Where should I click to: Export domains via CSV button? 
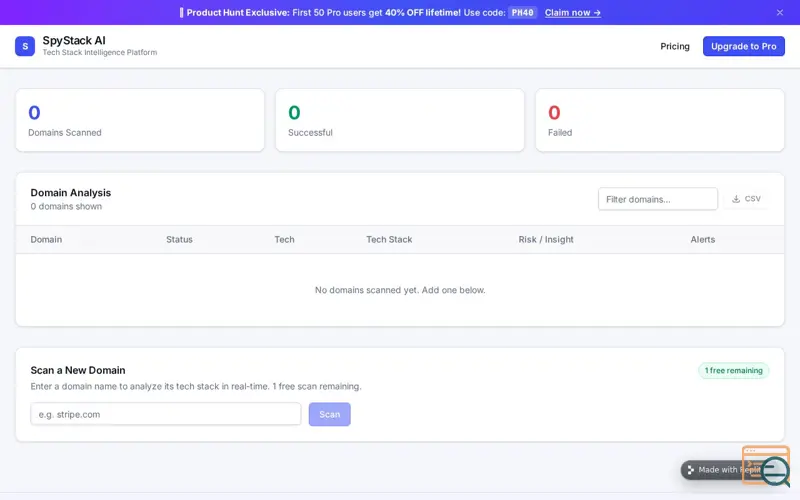tap(746, 199)
